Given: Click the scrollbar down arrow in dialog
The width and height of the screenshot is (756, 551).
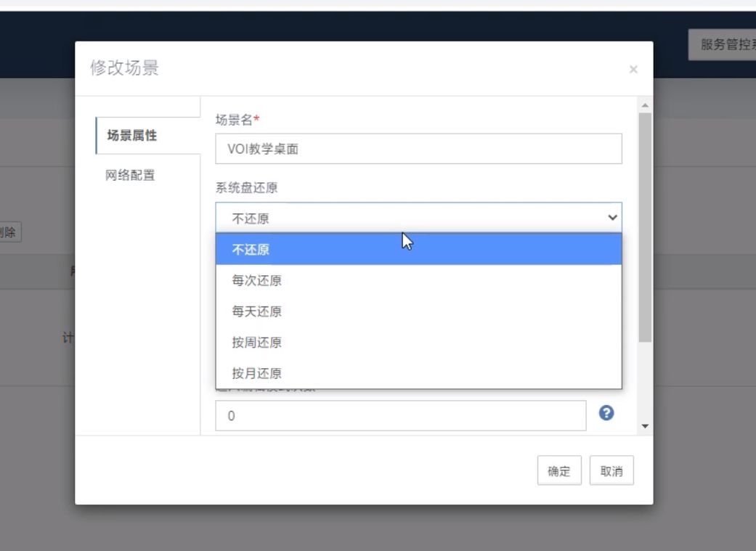Looking at the screenshot, I should point(645,426).
